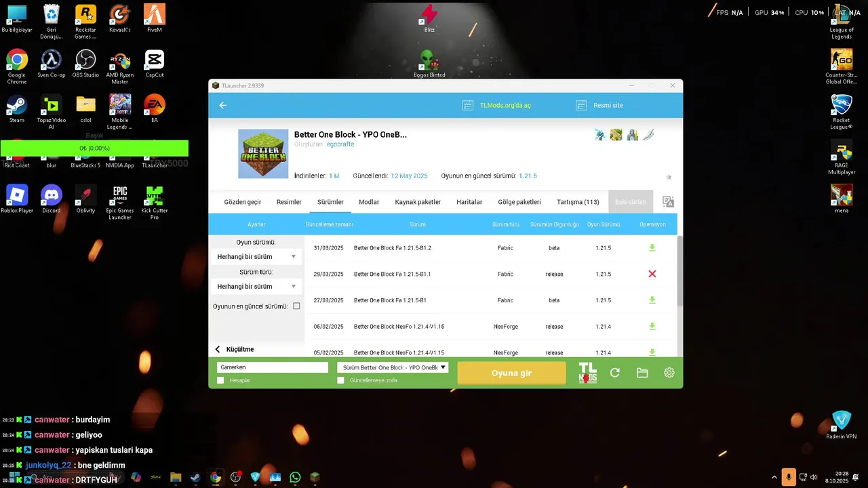Switch to the Resimler tab
Viewport: 868px width, 488px height.
point(289,202)
